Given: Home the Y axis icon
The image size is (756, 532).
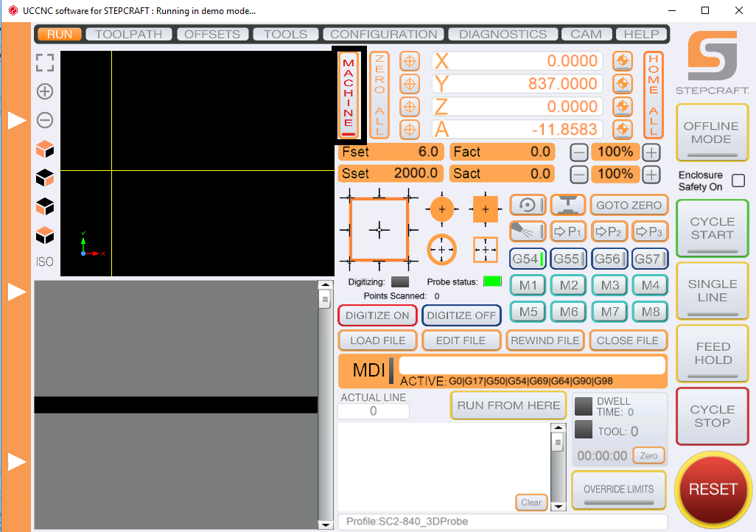Looking at the screenshot, I should tap(623, 84).
